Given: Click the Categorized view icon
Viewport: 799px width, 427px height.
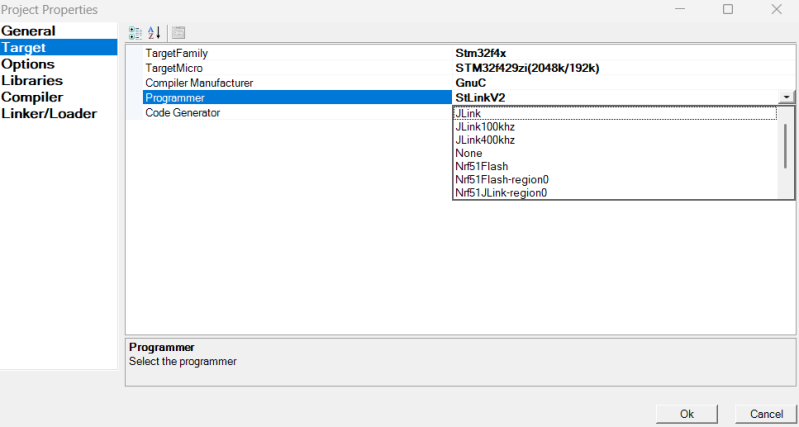Looking at the screenshot, I should click(136, 32).
